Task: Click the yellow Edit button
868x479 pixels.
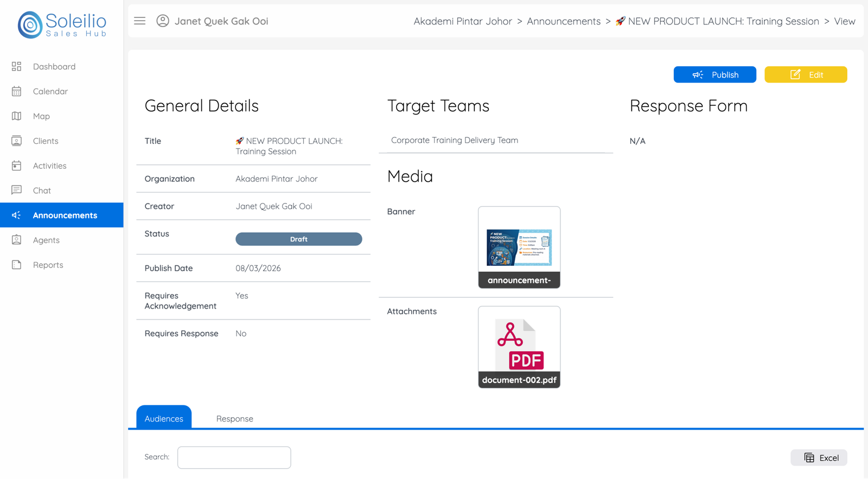Action: point(806,75)
